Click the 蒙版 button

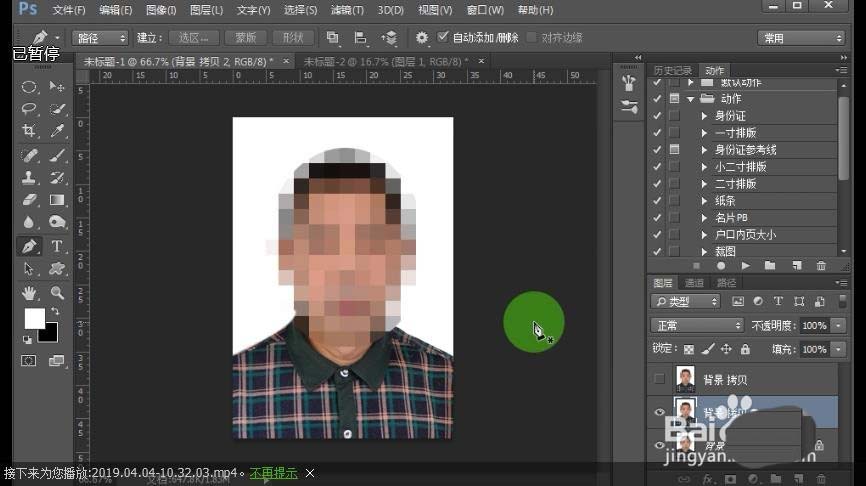click(246, 38)
